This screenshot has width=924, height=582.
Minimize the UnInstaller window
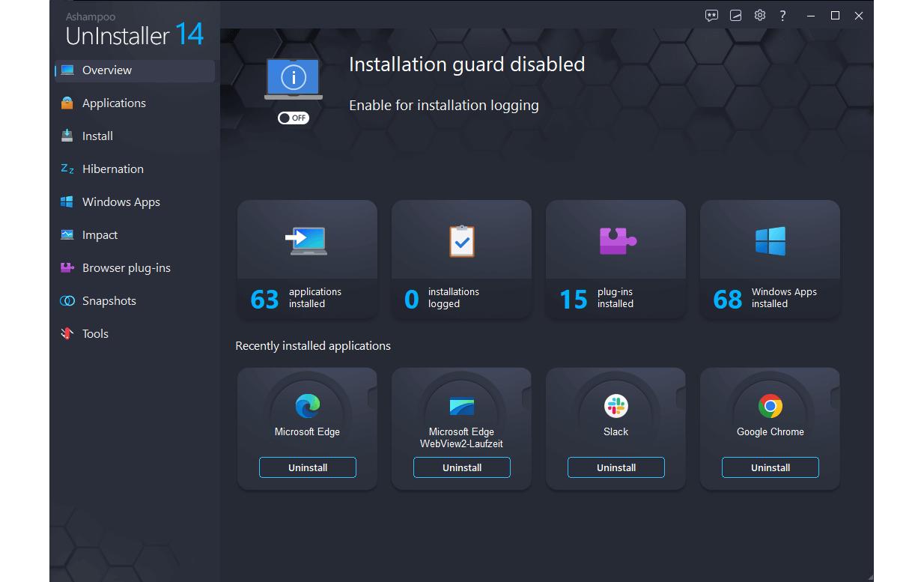[811, 16]
